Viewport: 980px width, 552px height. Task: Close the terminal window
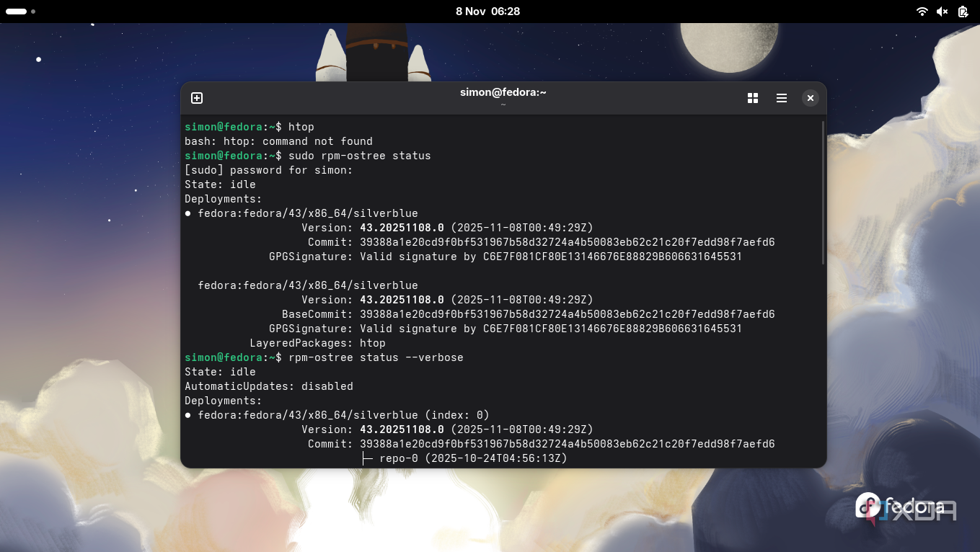pos(811,98)
